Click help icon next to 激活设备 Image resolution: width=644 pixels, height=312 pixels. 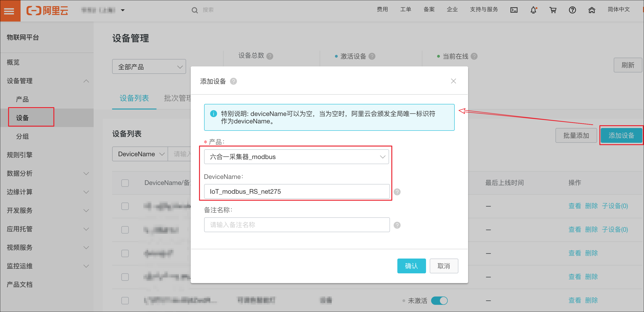point(372,56)
